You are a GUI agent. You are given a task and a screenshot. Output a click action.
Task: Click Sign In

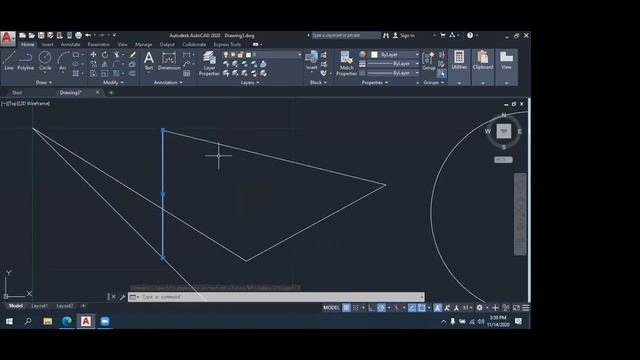(404, 36)
